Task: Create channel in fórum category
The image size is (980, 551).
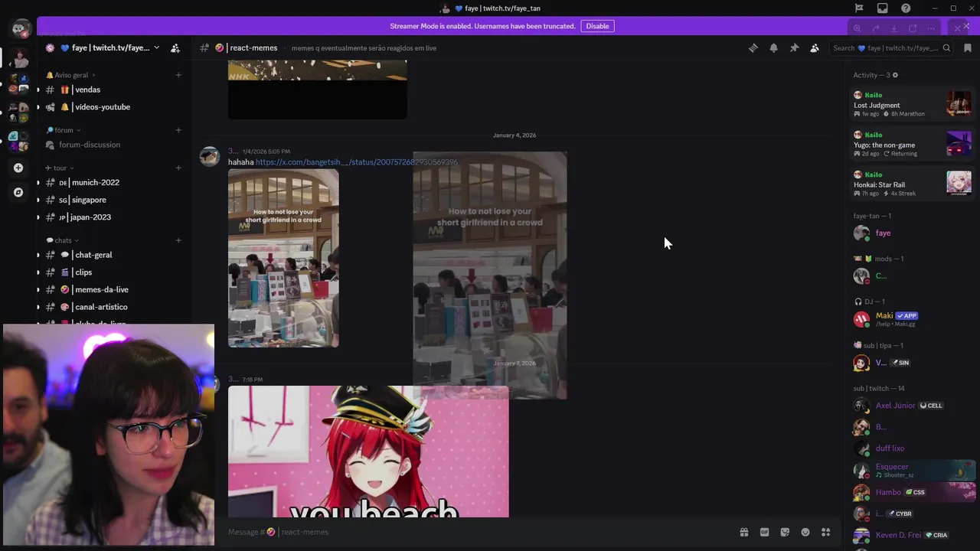Action: point(178,130)
